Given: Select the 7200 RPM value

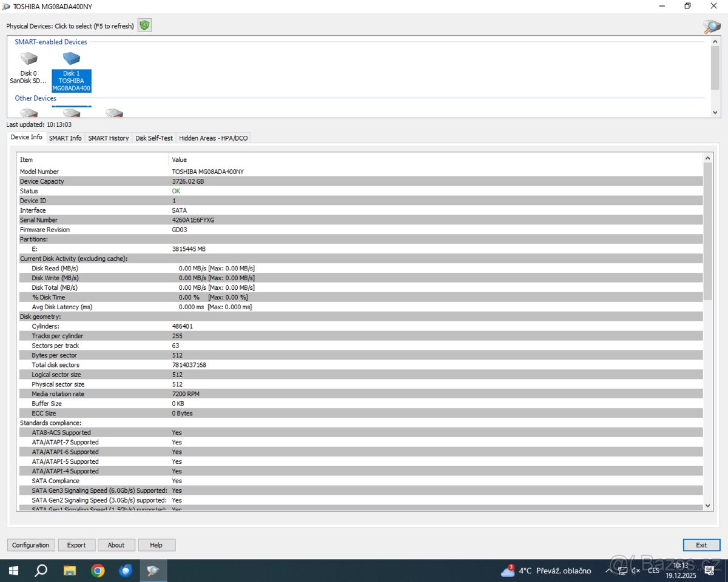Looking at the screenshot, I should point(186,394).
